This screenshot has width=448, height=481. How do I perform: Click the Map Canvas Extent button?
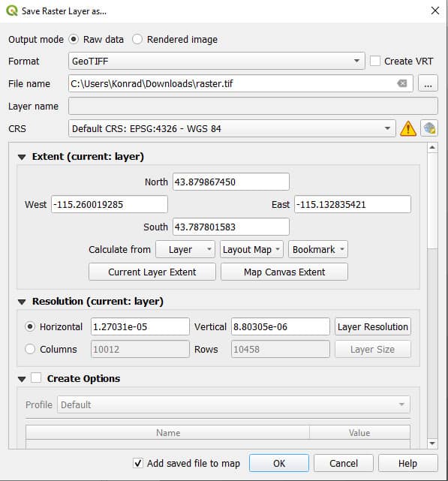click(284, 272)
